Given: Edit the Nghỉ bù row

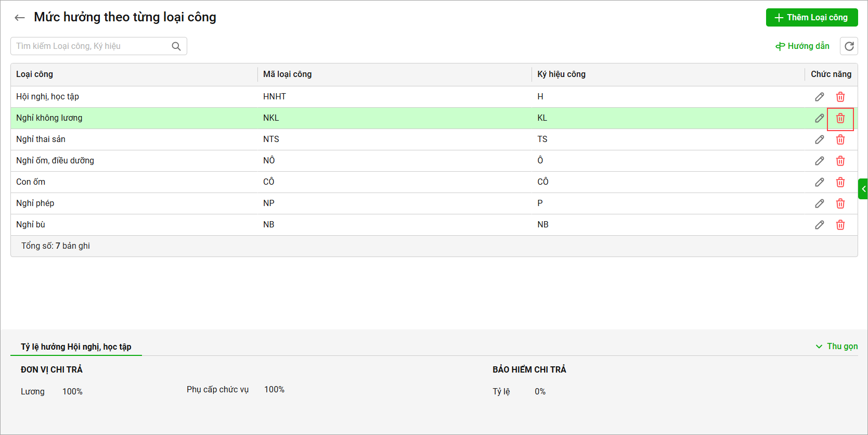Looking at the screenshot, I should (x=820, y=225).
